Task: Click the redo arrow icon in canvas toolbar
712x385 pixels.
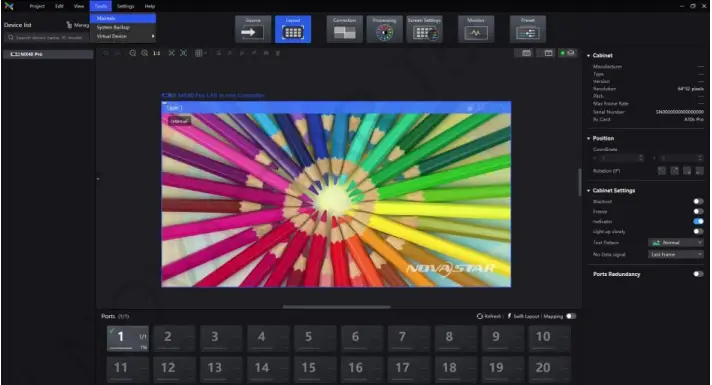Action: click(x=118, y=53)
